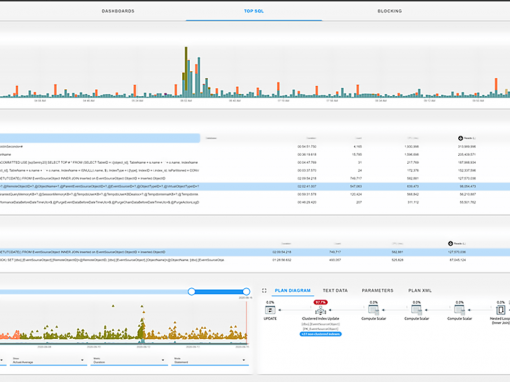Open the Top SQL tab

254,11
